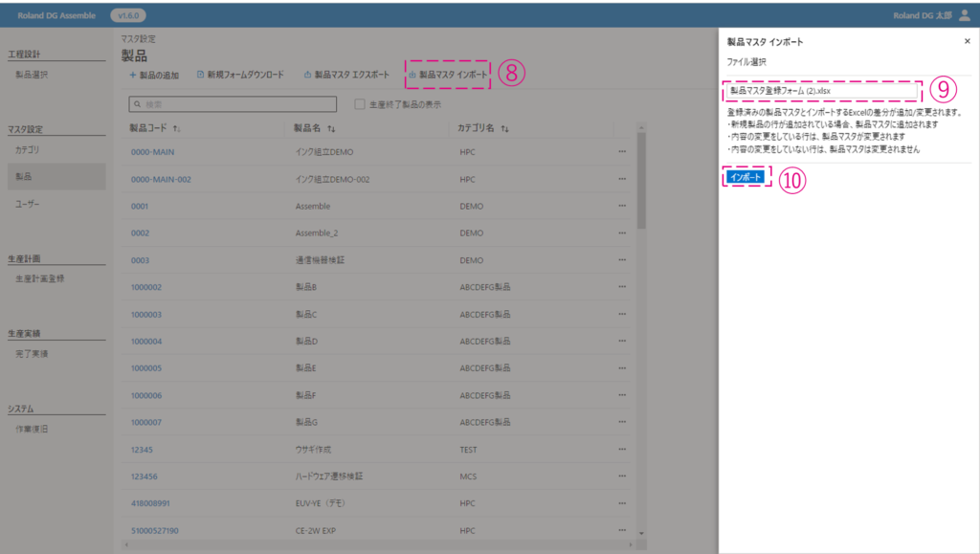980x554 pixels.
Task: Open ユーザー in the sidebar
Action: (x=28, y=205)
